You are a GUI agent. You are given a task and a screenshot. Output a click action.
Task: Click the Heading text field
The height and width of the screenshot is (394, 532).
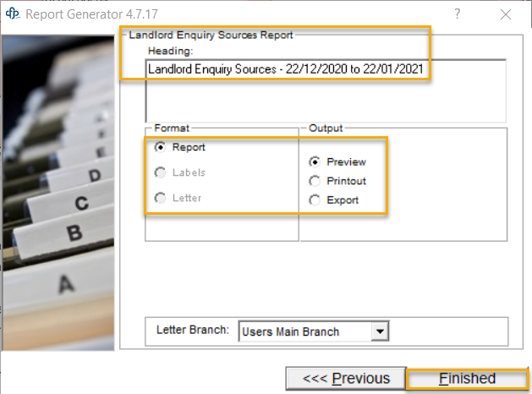point(326,90)
